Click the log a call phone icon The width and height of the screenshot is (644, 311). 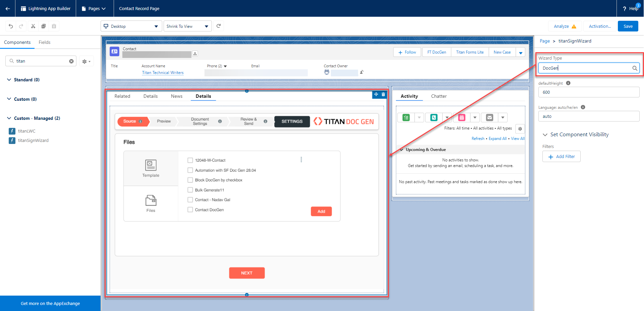click(434, 118)
